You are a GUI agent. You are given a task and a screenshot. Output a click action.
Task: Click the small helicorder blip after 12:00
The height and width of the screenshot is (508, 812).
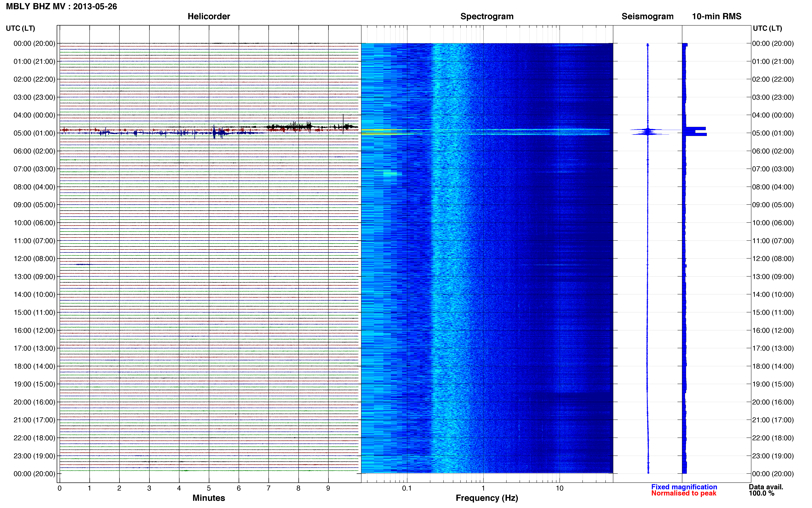click(x=83, y=264)
